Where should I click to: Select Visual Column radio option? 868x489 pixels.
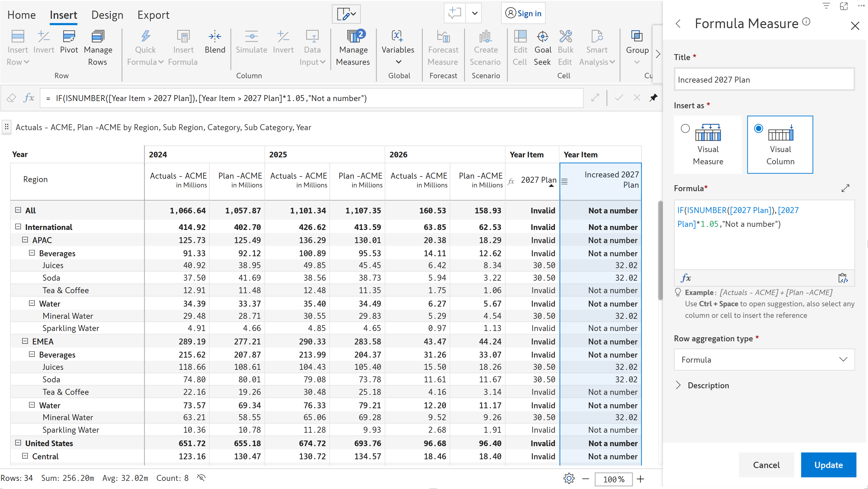coord(758,128)
